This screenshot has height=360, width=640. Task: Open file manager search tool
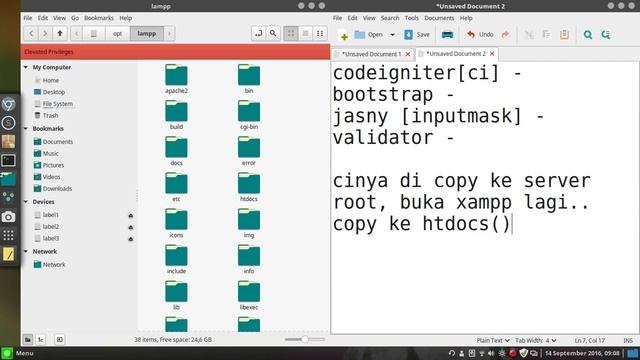pos(273,33)
